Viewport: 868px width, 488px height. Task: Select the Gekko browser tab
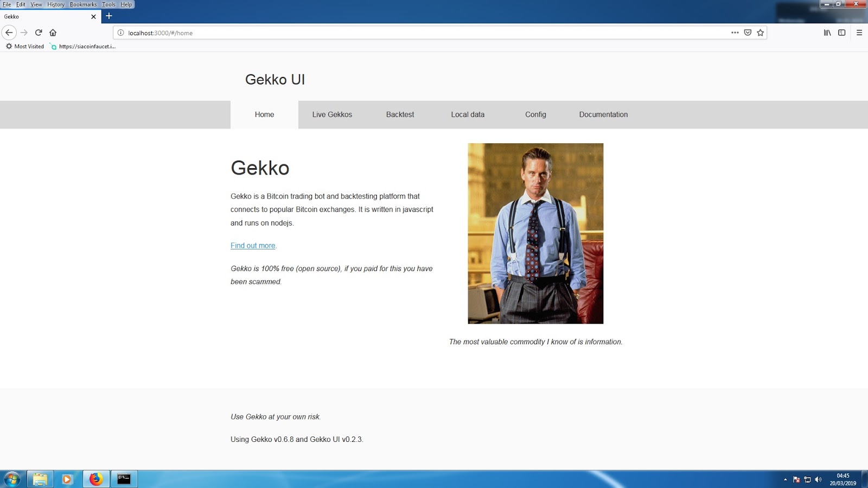(x=50, y=17)
